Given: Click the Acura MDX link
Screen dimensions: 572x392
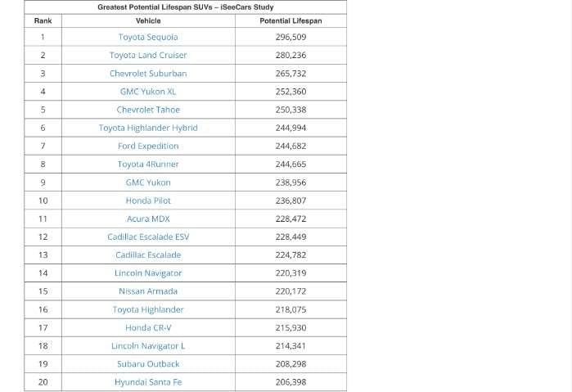Looking at the screenshot, I should tap(148, 219).
